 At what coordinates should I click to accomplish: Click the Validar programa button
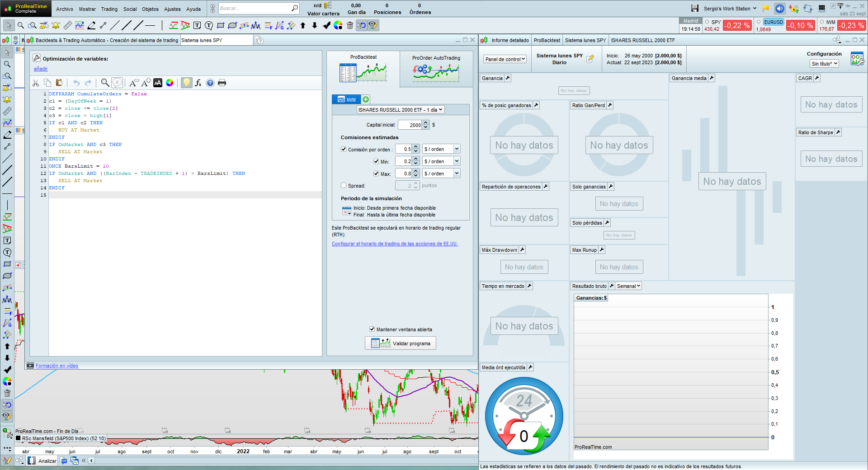[x=401, y=343]
